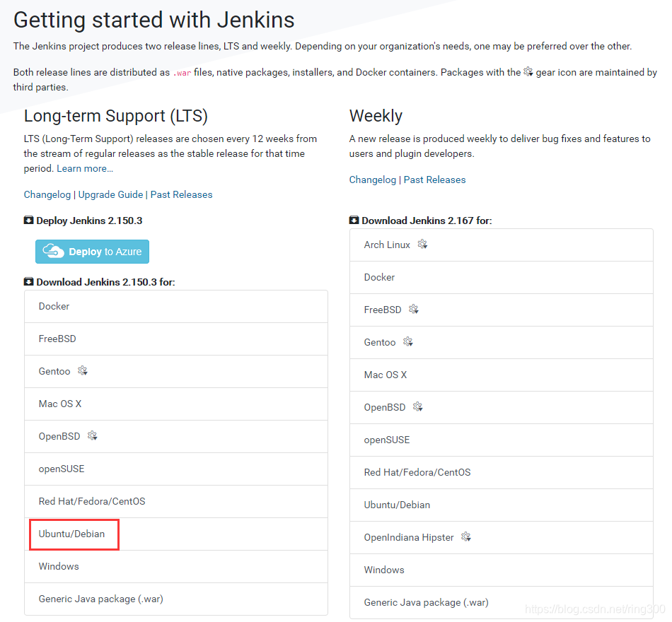This screenshot has height=622, width=672.
Task: Select Ubuntu/Debian in the LTS list
Action: coord(176,534)
